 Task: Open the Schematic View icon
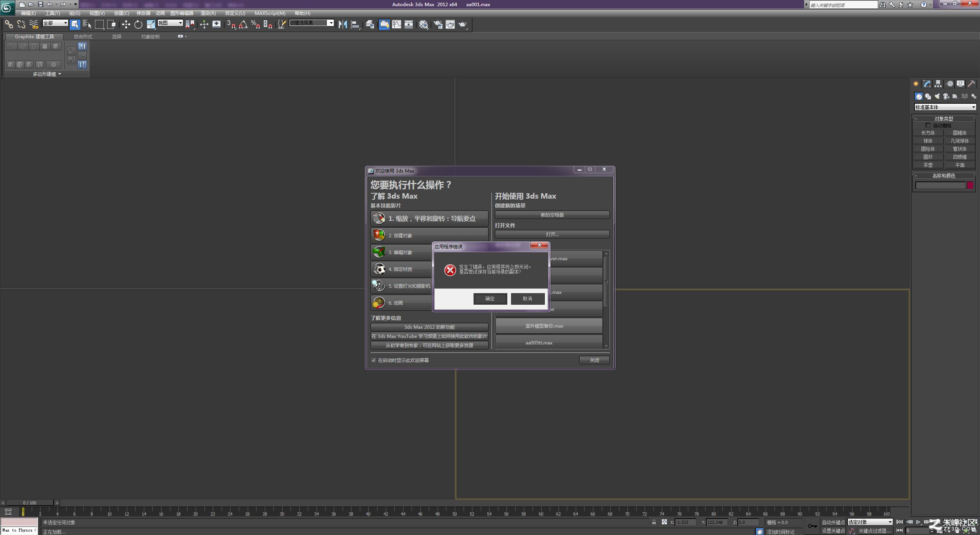click(409, 24)
